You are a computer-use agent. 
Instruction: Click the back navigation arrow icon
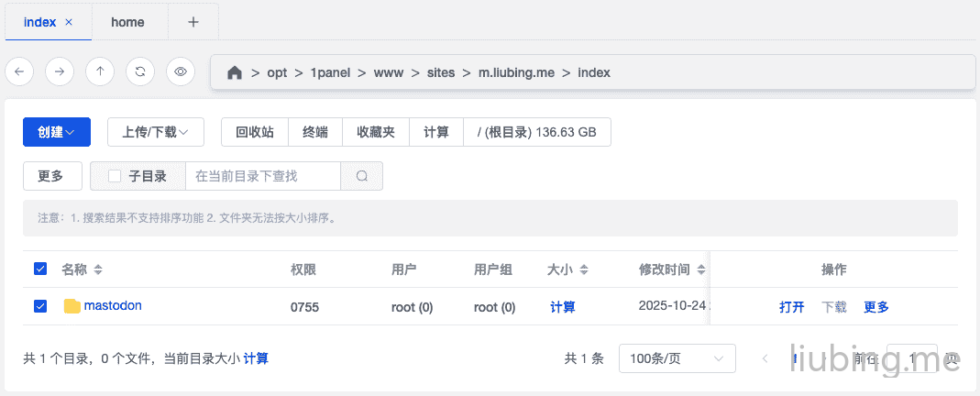click(x=20, y=71)
